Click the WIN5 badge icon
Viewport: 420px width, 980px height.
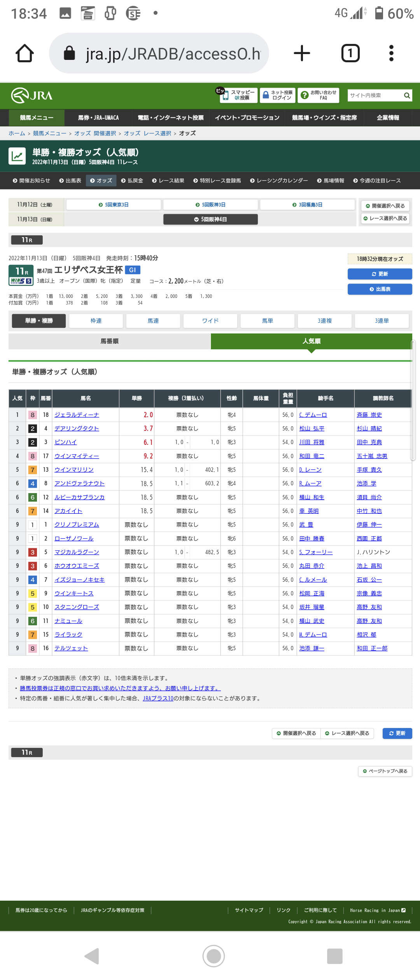point(21,281)
